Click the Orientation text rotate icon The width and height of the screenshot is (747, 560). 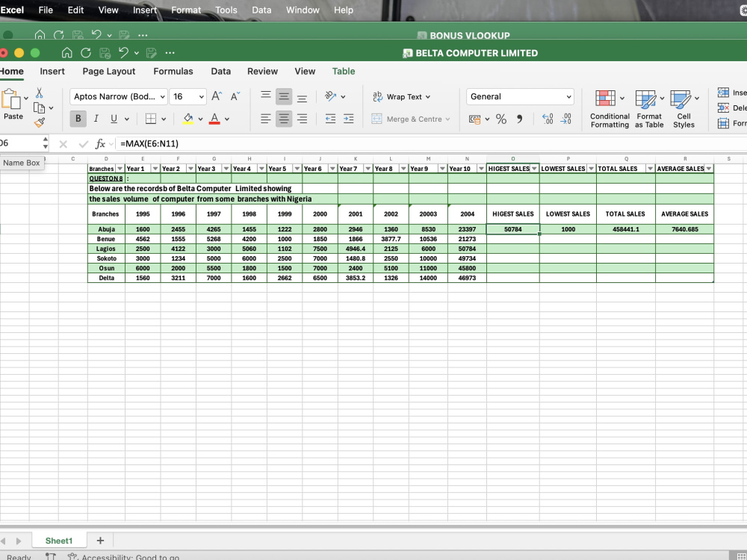point(330,96)
